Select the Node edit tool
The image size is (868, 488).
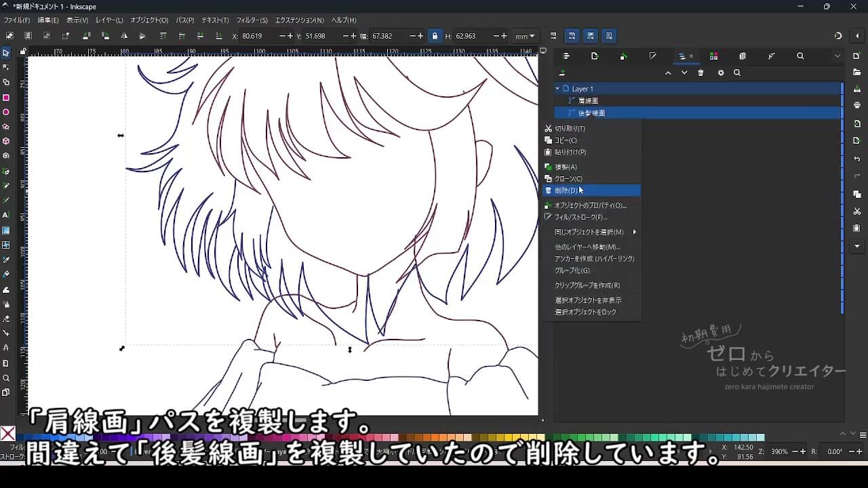click(6, 67)
